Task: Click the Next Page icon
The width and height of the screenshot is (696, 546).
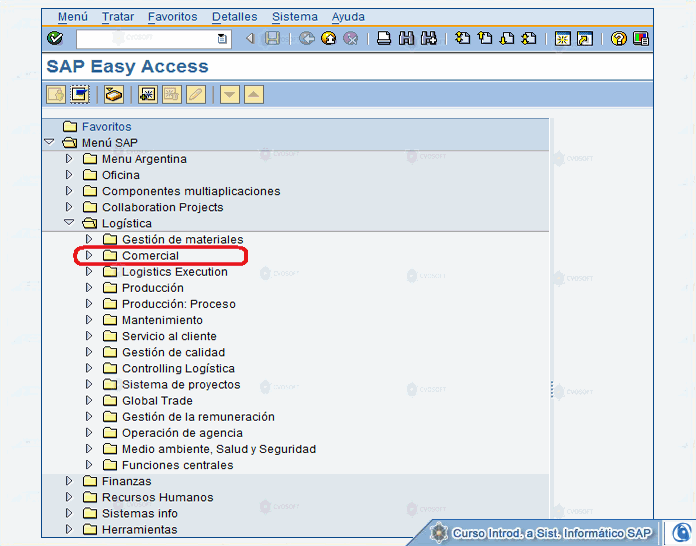Action: 507,38
